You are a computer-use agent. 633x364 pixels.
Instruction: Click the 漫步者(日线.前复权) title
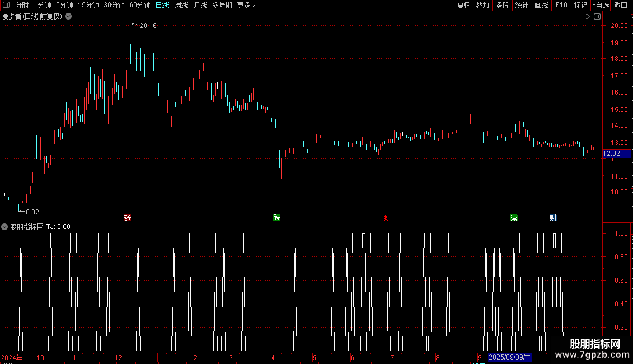pyautogui.click(x=32, y=17)
